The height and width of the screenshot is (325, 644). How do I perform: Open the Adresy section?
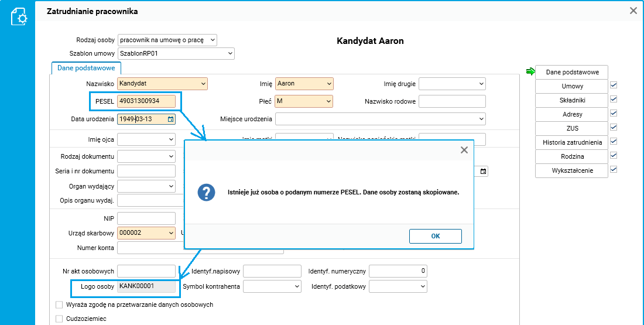(571, 114)
